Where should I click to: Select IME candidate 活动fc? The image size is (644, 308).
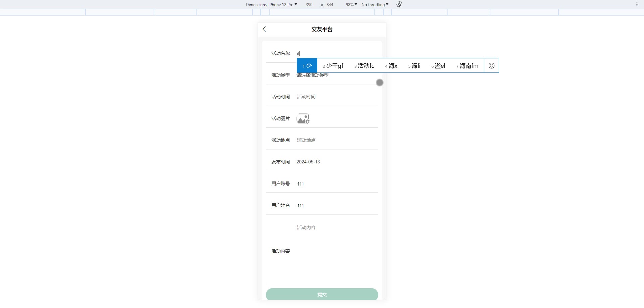(x=364, y=66)
